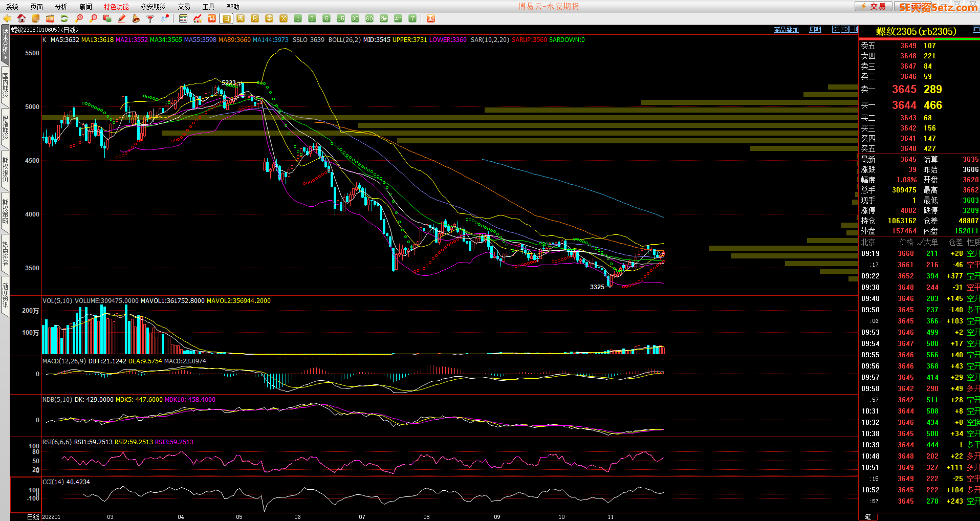Go to the red home icon
Screen dimensions: 980x521
[x=21, y=18]
